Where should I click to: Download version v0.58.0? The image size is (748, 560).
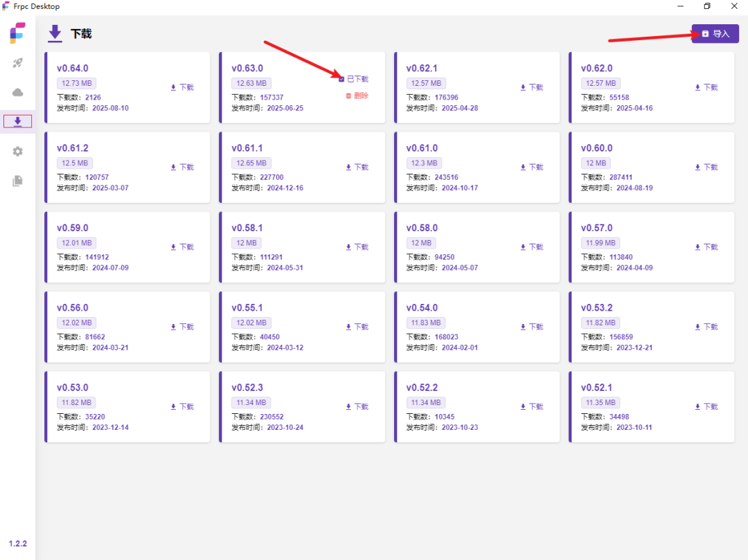[x=531, y=247]
